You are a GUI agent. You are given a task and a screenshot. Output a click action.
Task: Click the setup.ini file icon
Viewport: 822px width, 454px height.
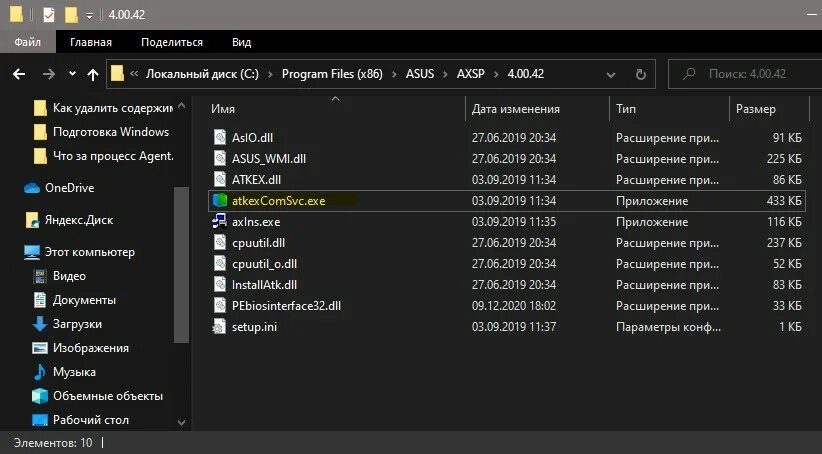tap(221, 326)
